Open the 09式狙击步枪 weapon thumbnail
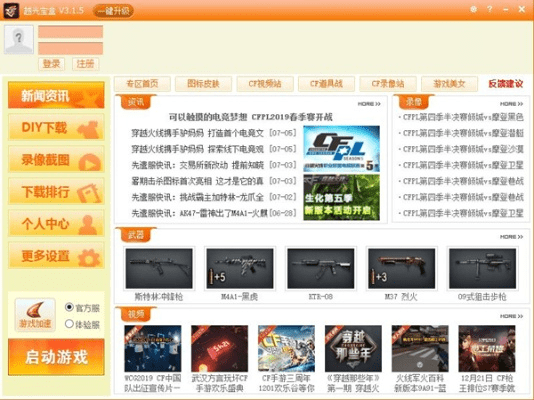 (483, 269)
